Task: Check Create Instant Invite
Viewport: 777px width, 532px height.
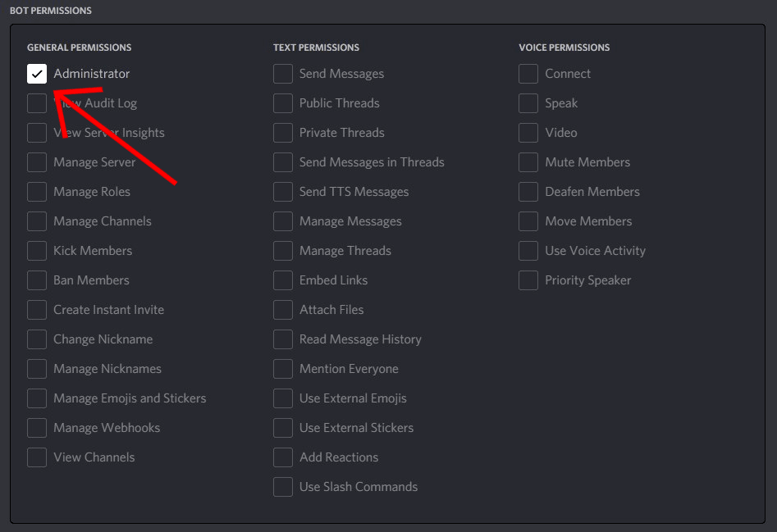Action: (x=37, y=309)
